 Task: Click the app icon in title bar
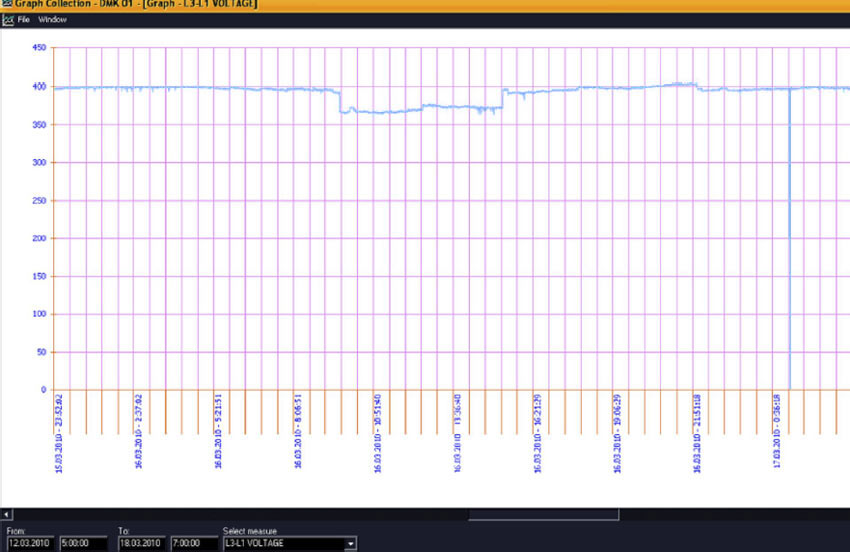[6, 5]
